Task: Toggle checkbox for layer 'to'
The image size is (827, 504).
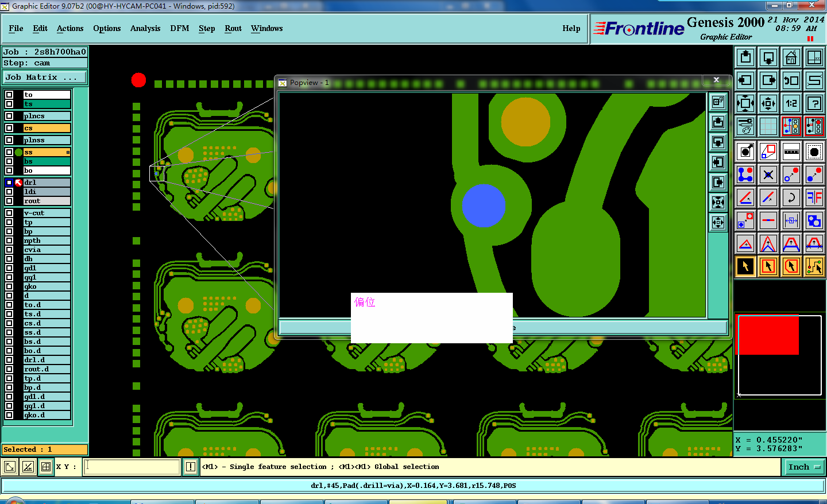Action: [x=9, y=95]
